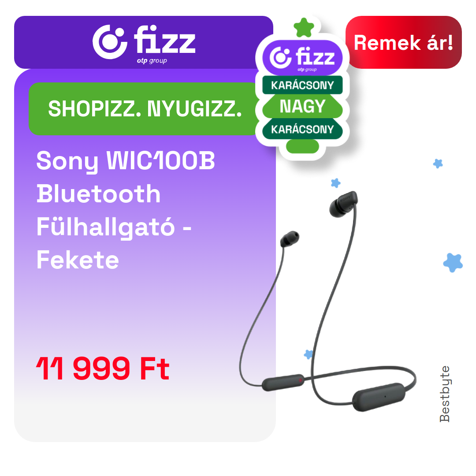Click the upper KARÁCSONY dark green label
The height and width of the screenshot is (476, 476).
pyautogui.click(x=302, y=85)
